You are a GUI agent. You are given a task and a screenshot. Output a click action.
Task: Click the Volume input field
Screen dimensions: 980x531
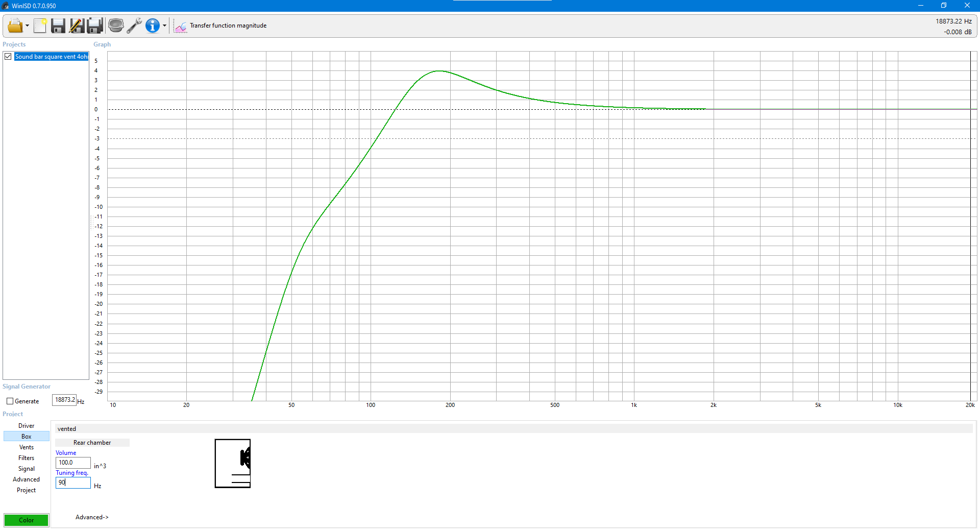(73, 463)
